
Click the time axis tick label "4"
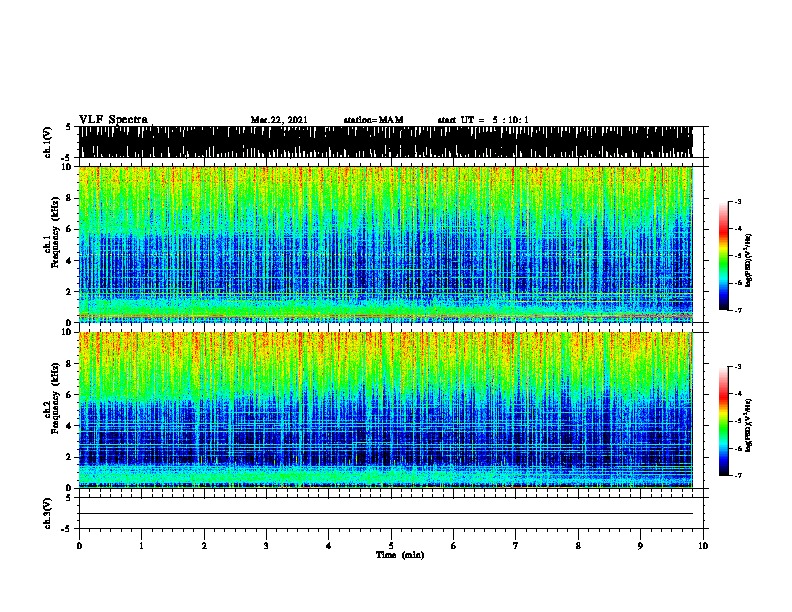pos(328,546)
